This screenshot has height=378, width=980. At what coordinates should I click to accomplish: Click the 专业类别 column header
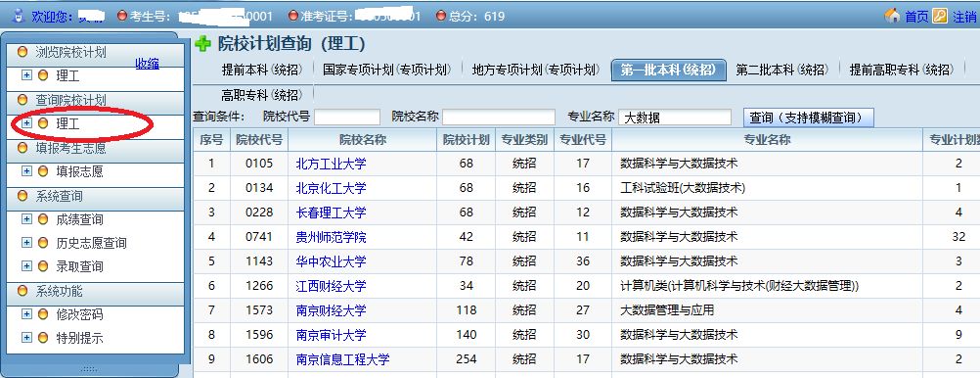click(524, 140)
